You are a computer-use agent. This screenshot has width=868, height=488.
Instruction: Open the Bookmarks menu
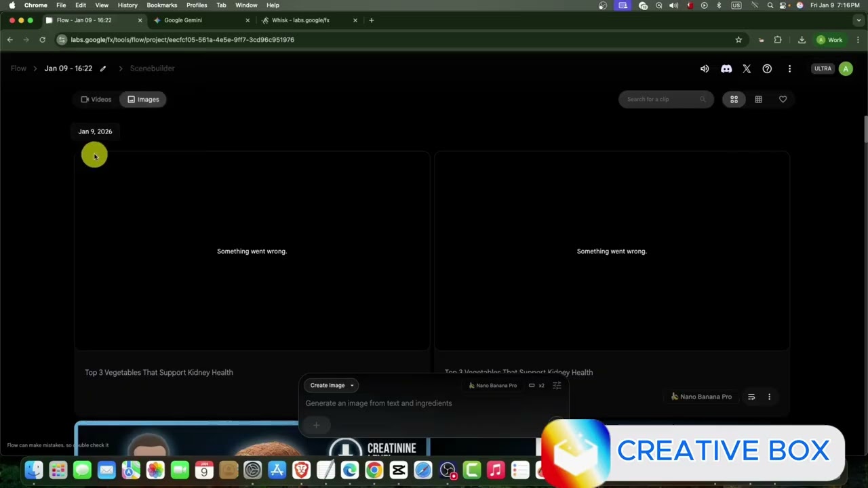coord(162,5)
